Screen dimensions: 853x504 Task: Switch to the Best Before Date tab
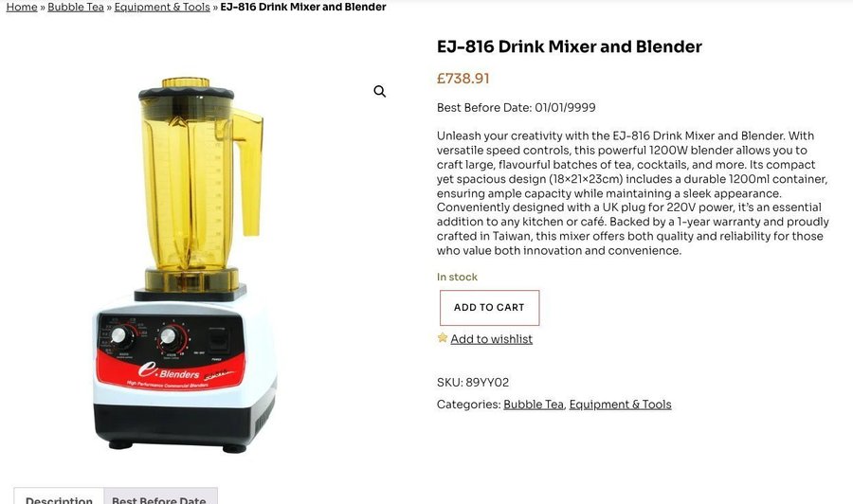[159, 497]
